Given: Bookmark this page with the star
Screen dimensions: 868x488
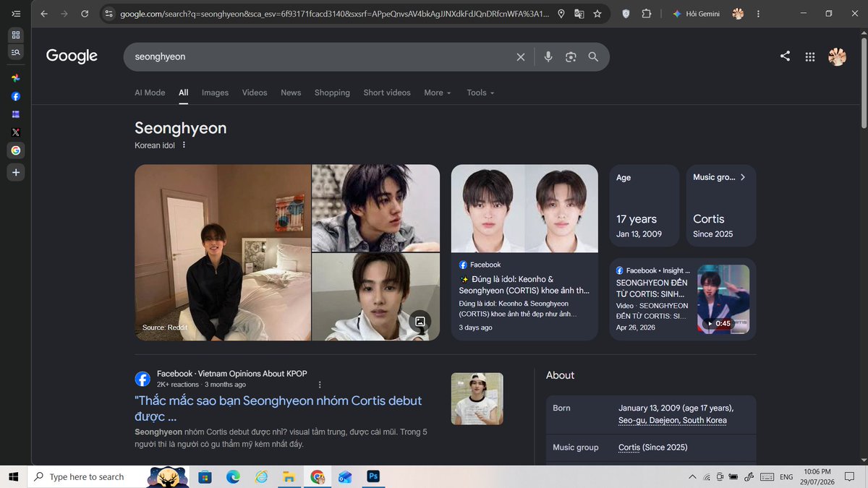Looking at the screenshot, I should [597, 14].
